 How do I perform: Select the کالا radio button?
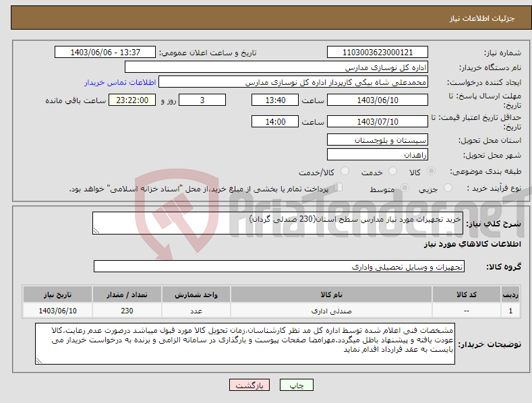point(431,171)
